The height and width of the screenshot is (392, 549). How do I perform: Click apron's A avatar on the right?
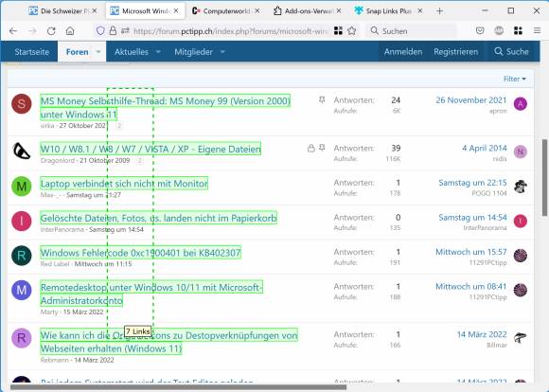click(x=521, y=104)
